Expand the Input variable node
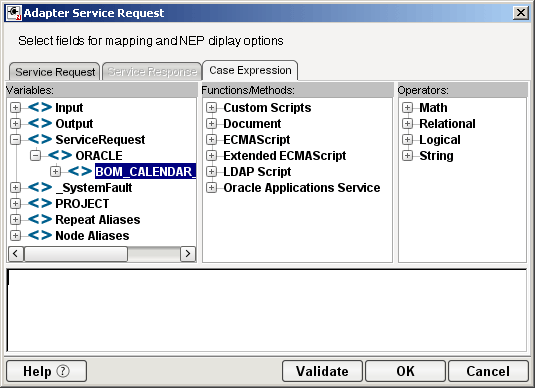 (15, 107)
